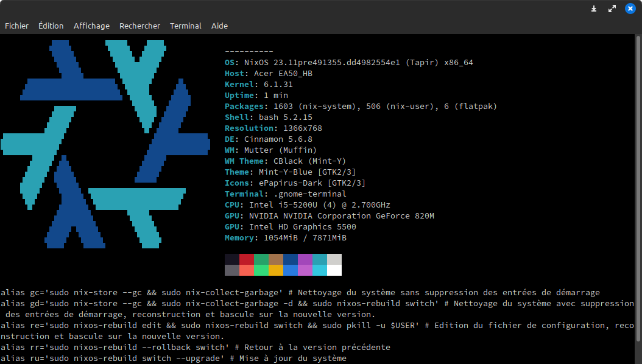The image size is (642, 364).
Task: Click the maximize diagonal-arrows icon
Action: click(x=612, y=9)
